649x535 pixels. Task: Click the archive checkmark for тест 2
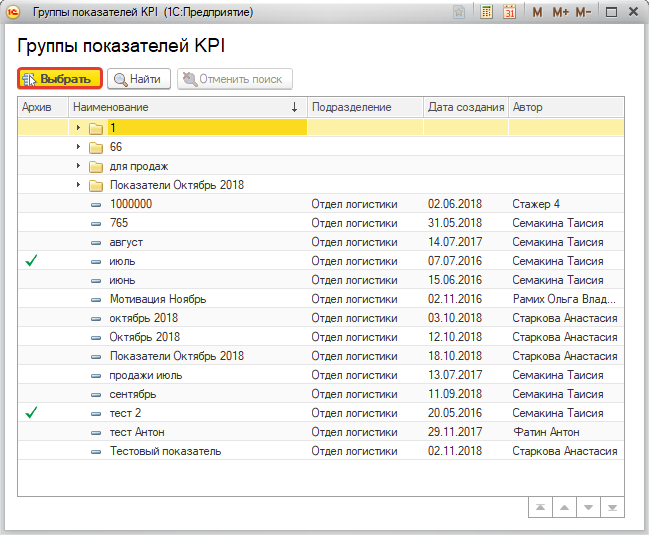[x=31, y=412]
